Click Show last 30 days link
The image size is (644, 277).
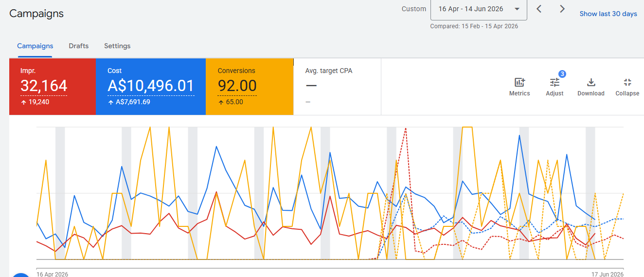coord(608,14)
